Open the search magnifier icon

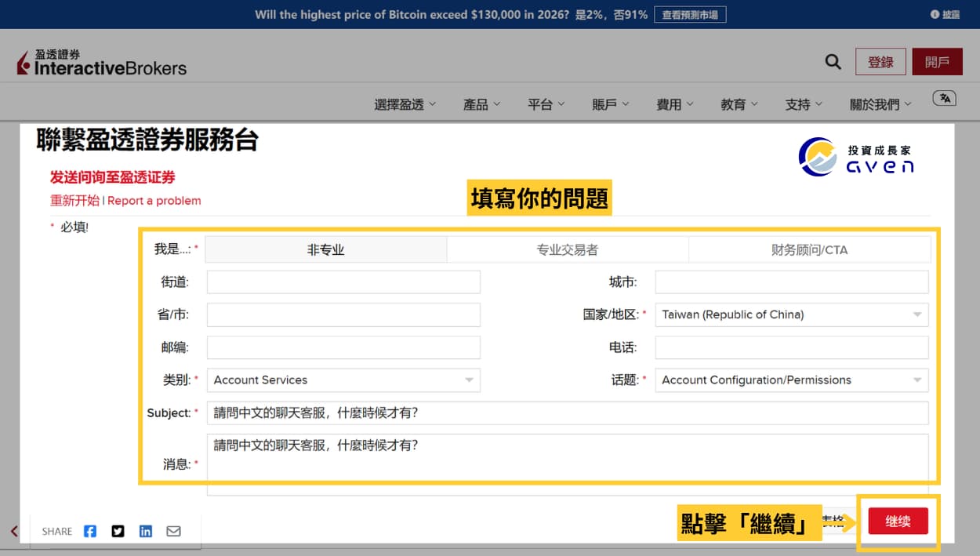click(833, 62)
